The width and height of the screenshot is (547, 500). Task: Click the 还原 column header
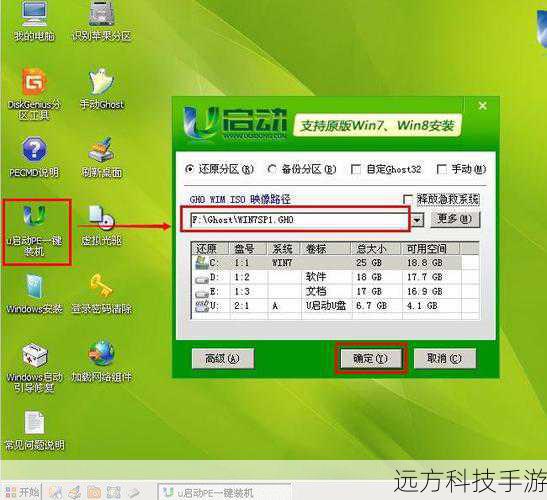210,248
